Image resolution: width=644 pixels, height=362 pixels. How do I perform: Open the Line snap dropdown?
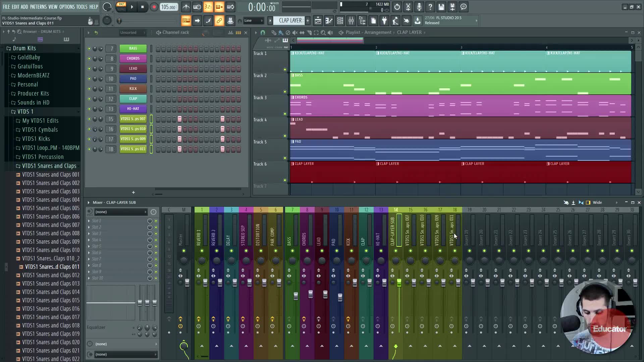coord(253,21)
